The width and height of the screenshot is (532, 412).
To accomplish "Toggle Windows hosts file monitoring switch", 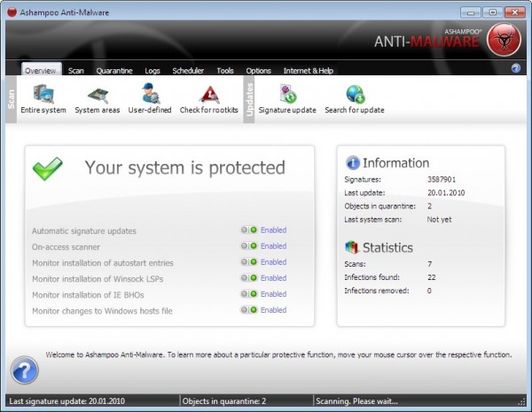I will click(x=249, y=309).
